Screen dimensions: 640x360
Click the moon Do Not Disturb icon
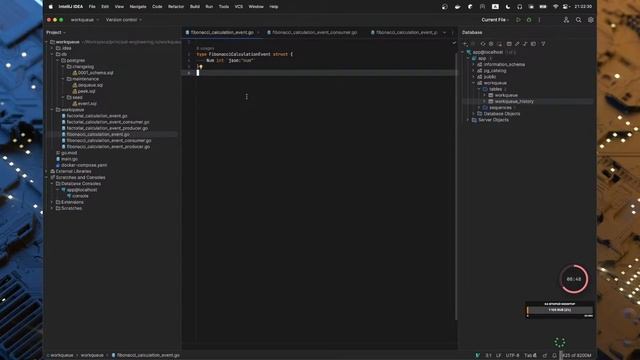point(508,7)
